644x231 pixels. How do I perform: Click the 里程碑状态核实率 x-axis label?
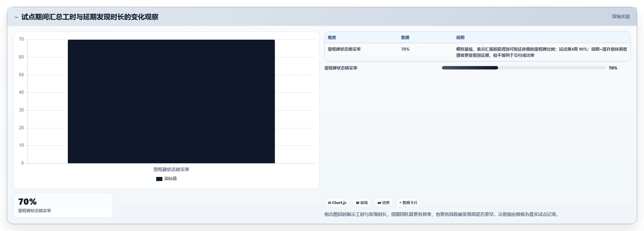(x=171, y=169)
